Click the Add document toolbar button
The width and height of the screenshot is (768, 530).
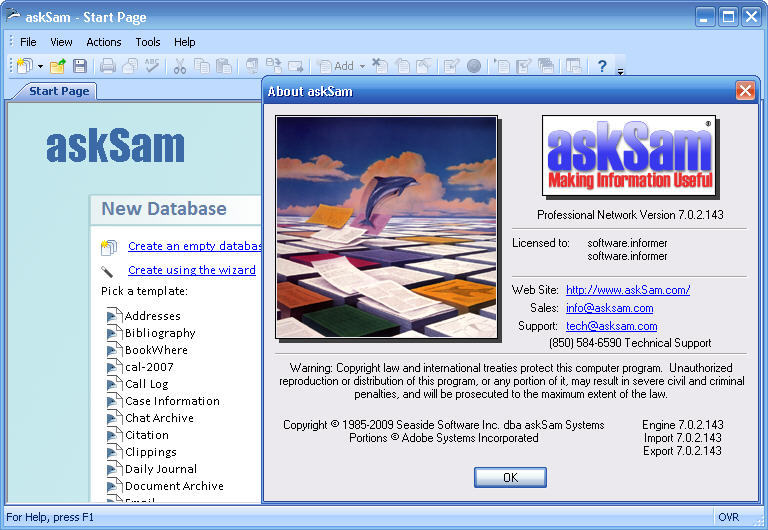pyautogui.click(x=336, y=66)
